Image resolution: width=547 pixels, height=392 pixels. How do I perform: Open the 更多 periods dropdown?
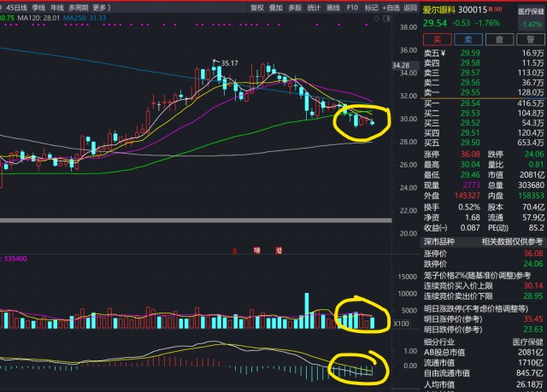(x=102, y=7)
